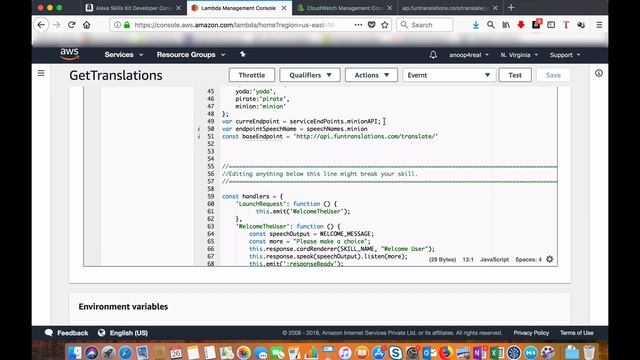
Task: Show site information for the AWS URL
Action: tap(117, 25)
